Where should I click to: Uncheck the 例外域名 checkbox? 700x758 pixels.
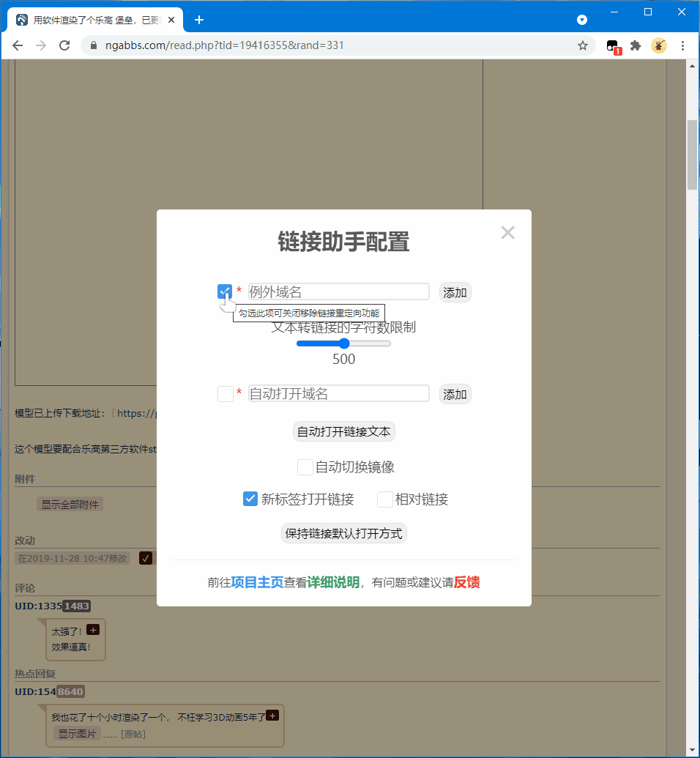click(x=225, y=291)
